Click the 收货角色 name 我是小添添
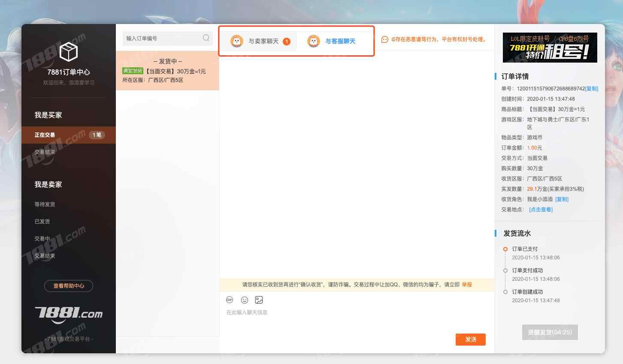The image size is (623, 364). tap(540, 199)
